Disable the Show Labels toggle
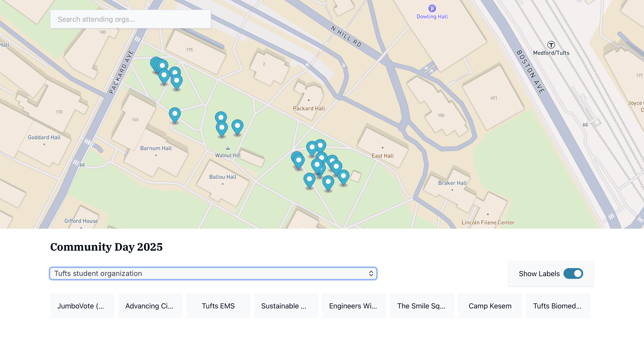644x340 pixels. tap(574, 274)
